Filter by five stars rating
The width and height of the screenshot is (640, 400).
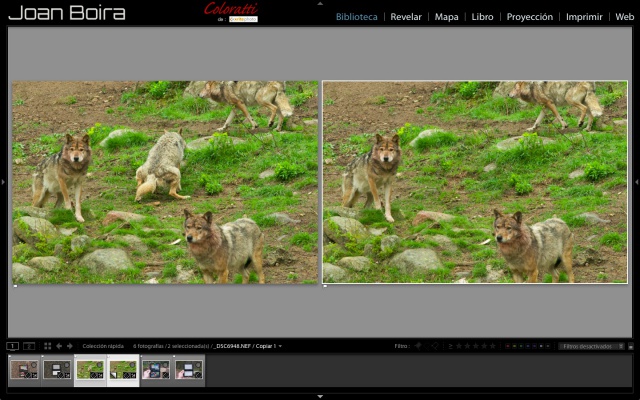pos(492,346)
